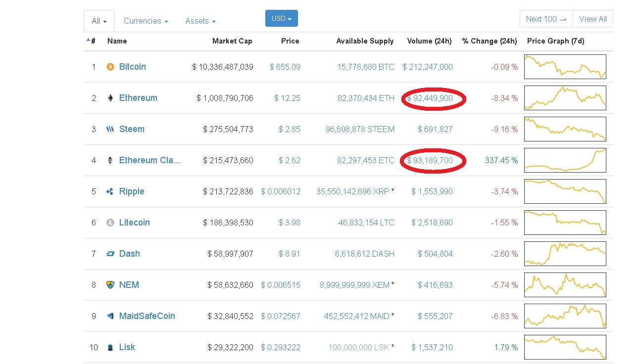Click Litecoin price $ 3.98
Screen dimensions: 638x364
point(290,223)
